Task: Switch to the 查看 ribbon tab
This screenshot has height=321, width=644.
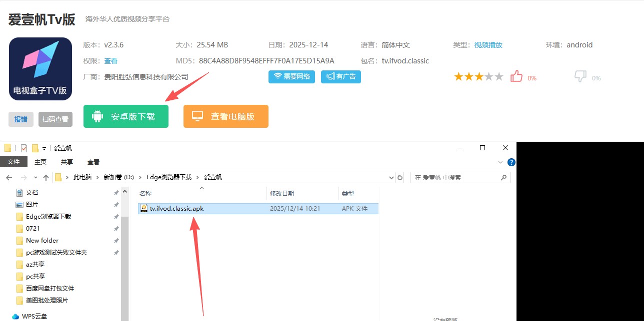Action: point(93,162)
